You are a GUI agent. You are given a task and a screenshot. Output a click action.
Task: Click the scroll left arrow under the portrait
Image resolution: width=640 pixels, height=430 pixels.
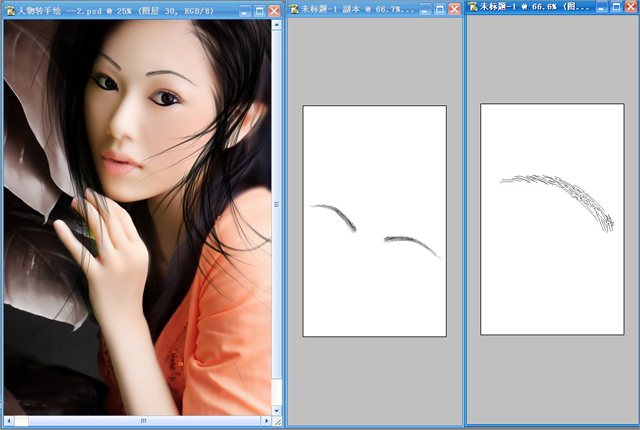tap(9, 421)
